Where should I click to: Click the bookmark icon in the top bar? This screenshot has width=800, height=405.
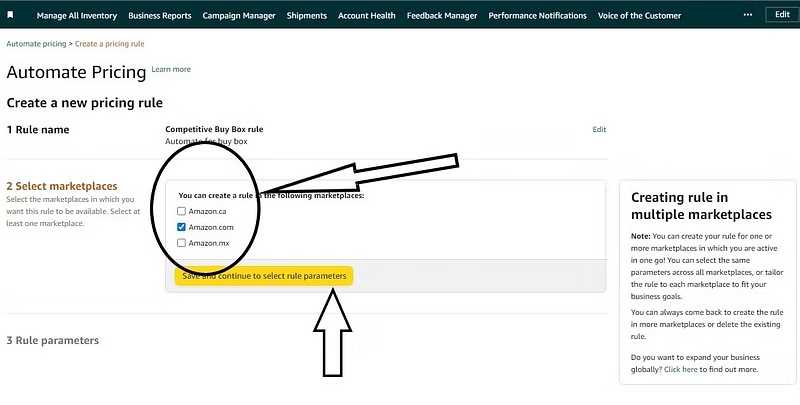[10, 15]
